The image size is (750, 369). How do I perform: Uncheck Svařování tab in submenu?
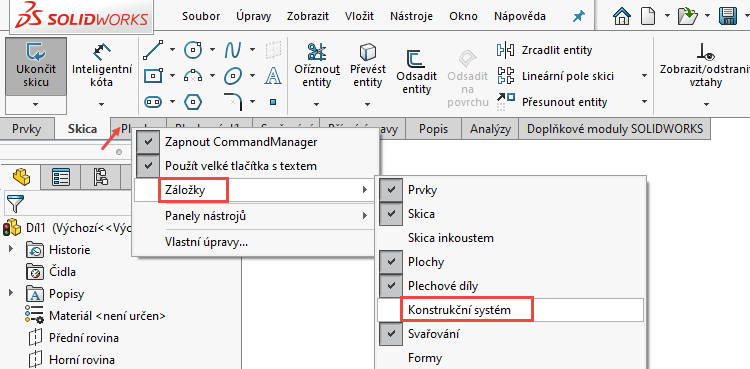click(x=511, y=334)
